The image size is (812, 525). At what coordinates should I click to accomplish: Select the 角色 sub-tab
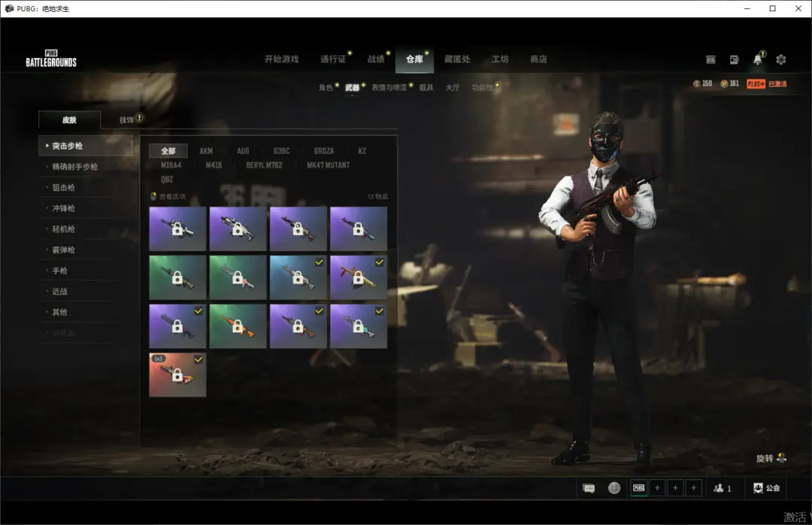point(326,87)
